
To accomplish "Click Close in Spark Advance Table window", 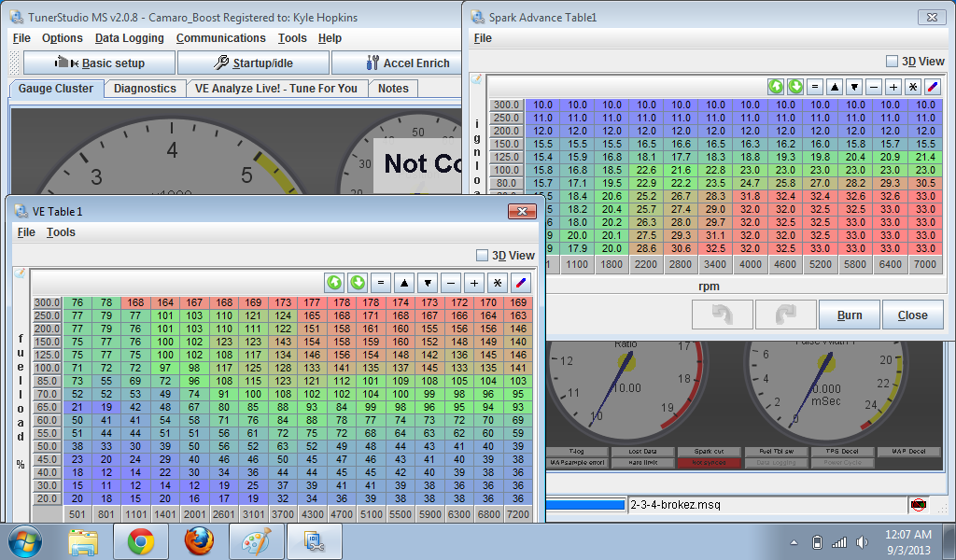I will [x=912, y=315].
